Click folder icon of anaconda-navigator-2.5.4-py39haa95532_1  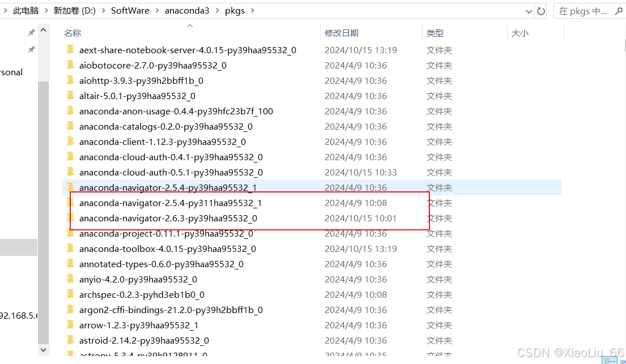[70, 187]
